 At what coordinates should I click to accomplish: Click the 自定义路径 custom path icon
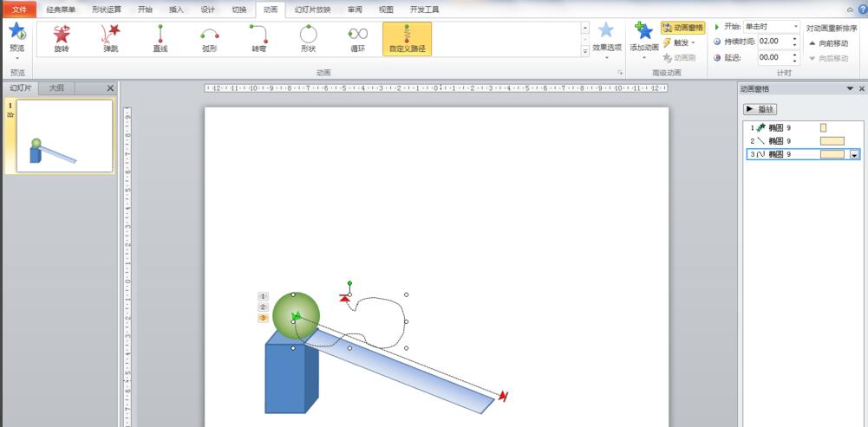(407, 35)
